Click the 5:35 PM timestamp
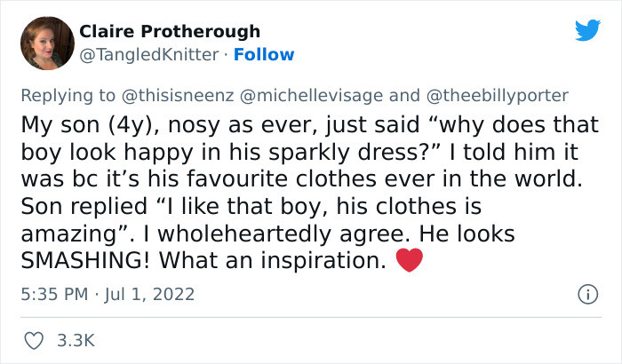Viewport: 622px width, 364px height. 51,294
